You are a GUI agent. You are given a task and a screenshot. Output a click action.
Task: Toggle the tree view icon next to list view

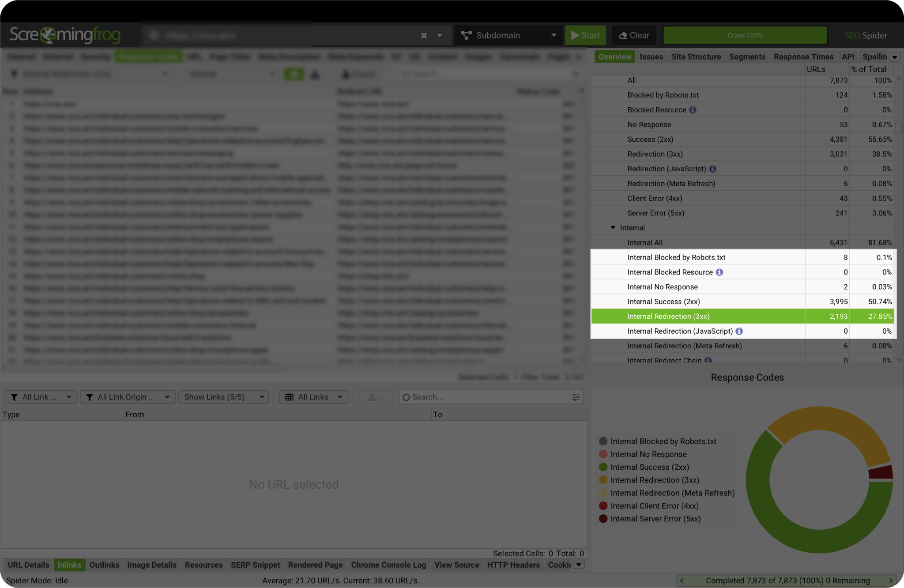pos(315,74)
